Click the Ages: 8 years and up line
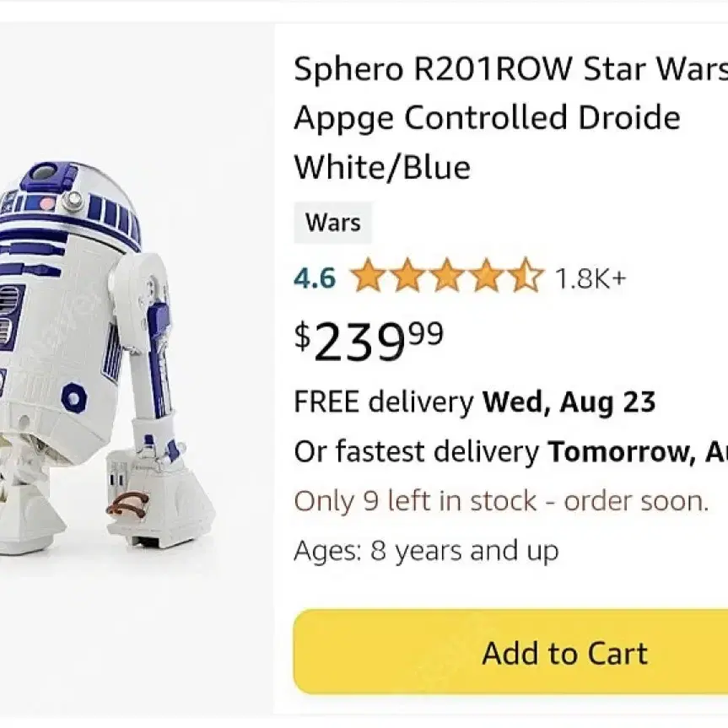 click(426, 551)
